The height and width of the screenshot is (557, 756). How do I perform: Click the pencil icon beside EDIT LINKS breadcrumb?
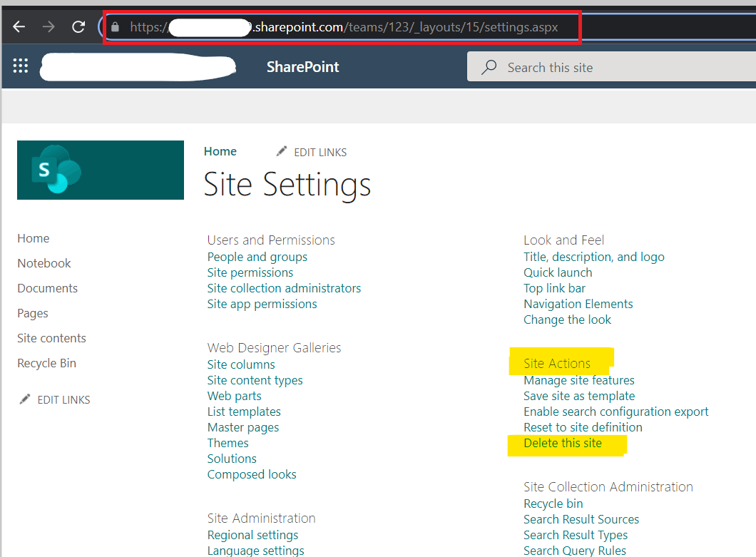(x=282, y=151)
